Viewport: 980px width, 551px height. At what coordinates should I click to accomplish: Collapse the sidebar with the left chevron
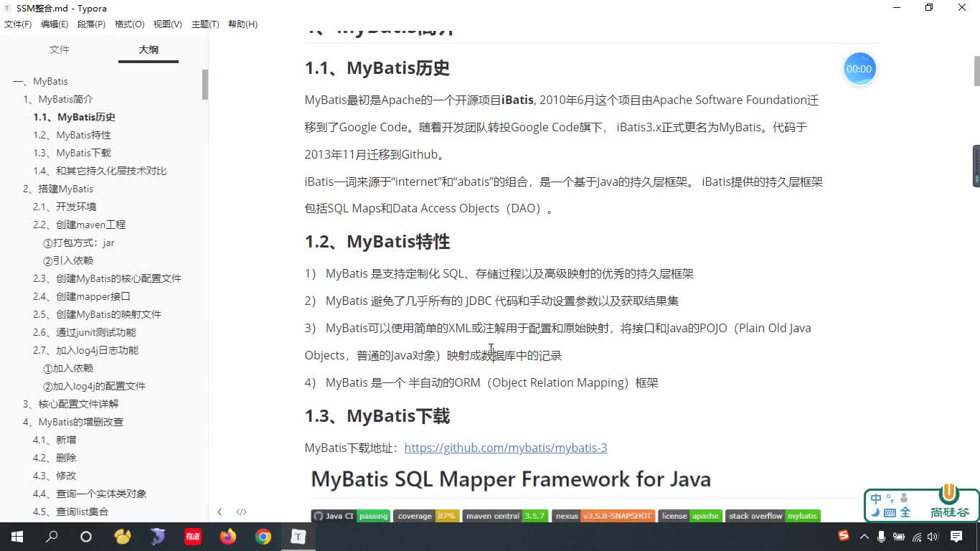pos(220,512)
